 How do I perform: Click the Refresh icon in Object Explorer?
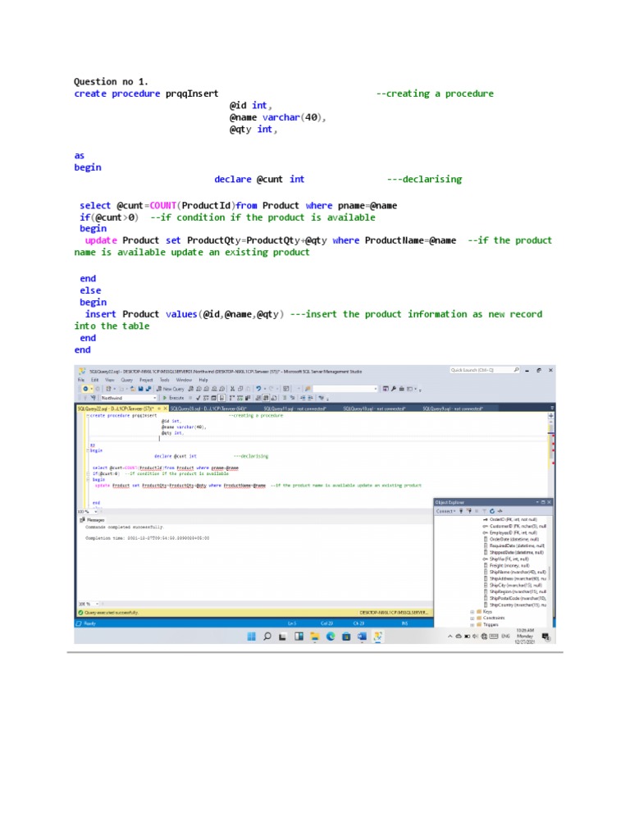click(x=492, y=511)
